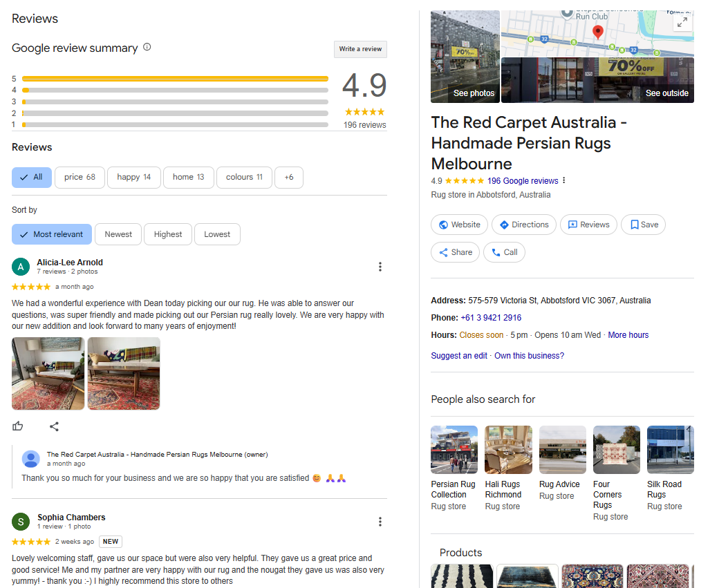
Task: Click the red location pin on the map
Action: click(598, 32)
